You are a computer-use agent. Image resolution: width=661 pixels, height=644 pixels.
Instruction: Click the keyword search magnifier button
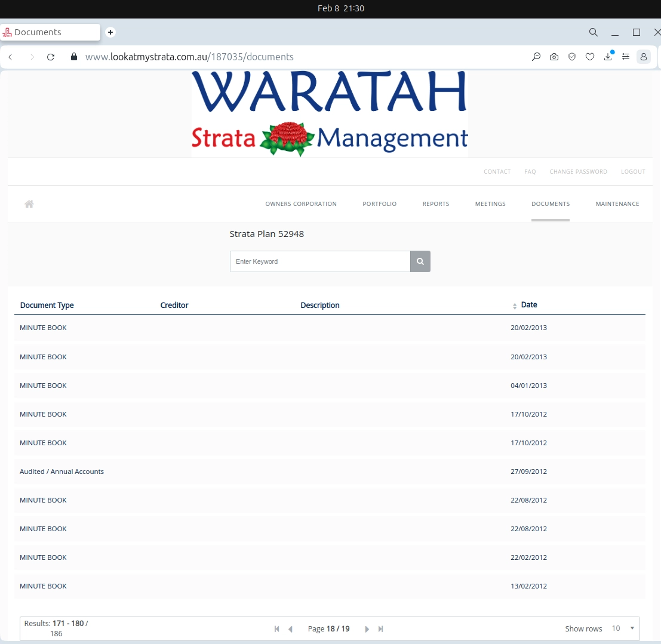coord(420,261)
